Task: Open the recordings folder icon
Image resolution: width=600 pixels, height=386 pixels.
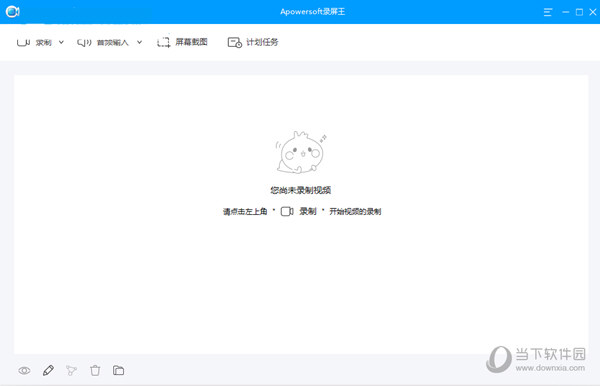Action: pos(118,370)
